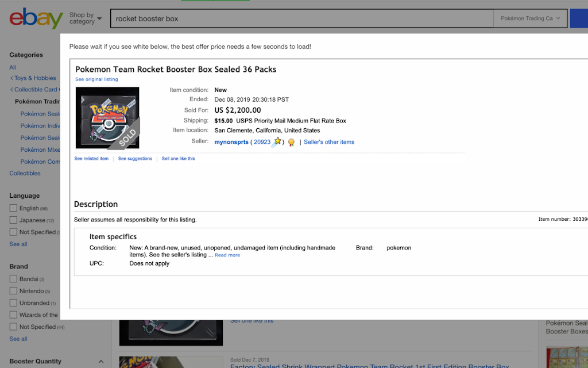Check the Nintendo brand filter
The image size is (588, 368).
pyautogui.click(x=14, y=291)
